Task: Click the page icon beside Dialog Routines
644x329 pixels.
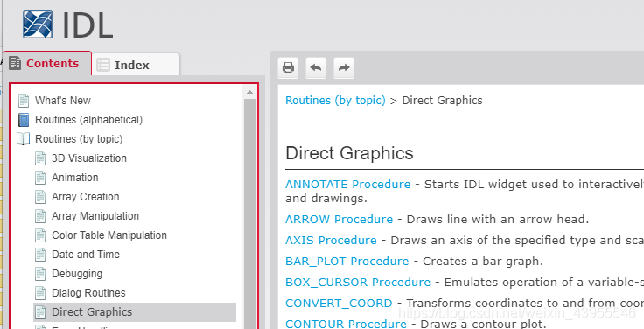Action: [x=40, y=293]
